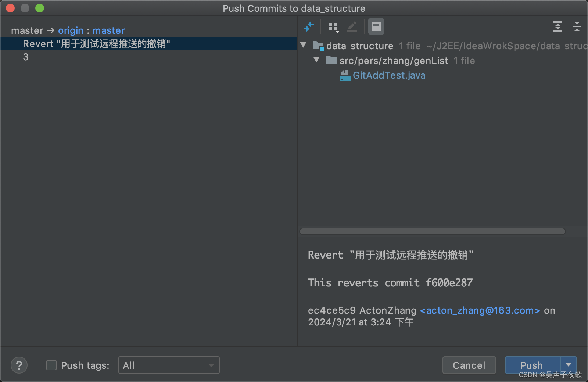The width and height of the screenshot is (588, 382).
Task: Click the help question mark button
Action: [19, 365]
